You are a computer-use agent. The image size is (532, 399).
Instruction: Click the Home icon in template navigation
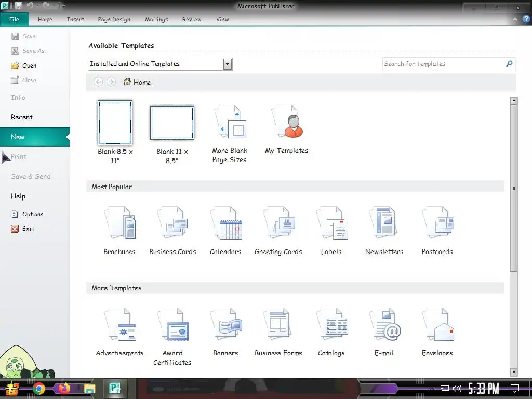tap(127, 82)
